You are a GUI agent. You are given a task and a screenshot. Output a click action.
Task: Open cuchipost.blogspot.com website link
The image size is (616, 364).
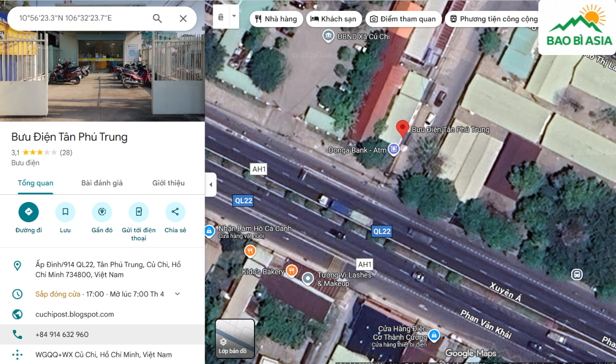pos(75,314)
